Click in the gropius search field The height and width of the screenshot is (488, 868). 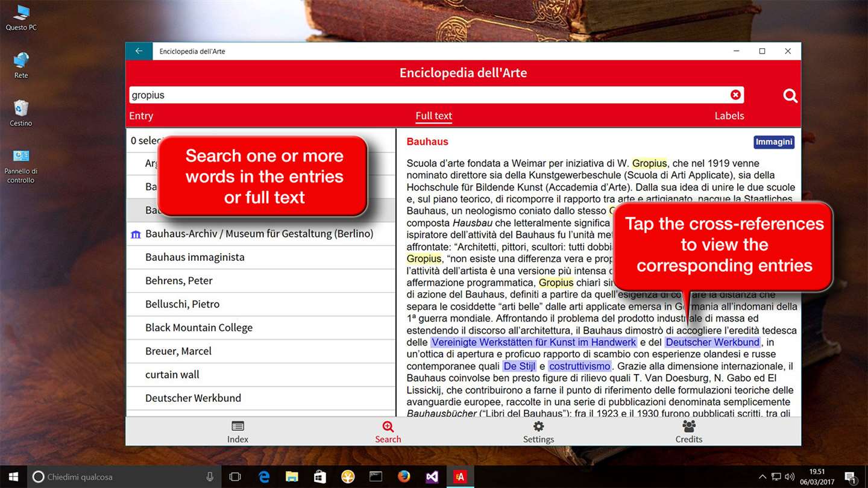(x=429, y=95)
